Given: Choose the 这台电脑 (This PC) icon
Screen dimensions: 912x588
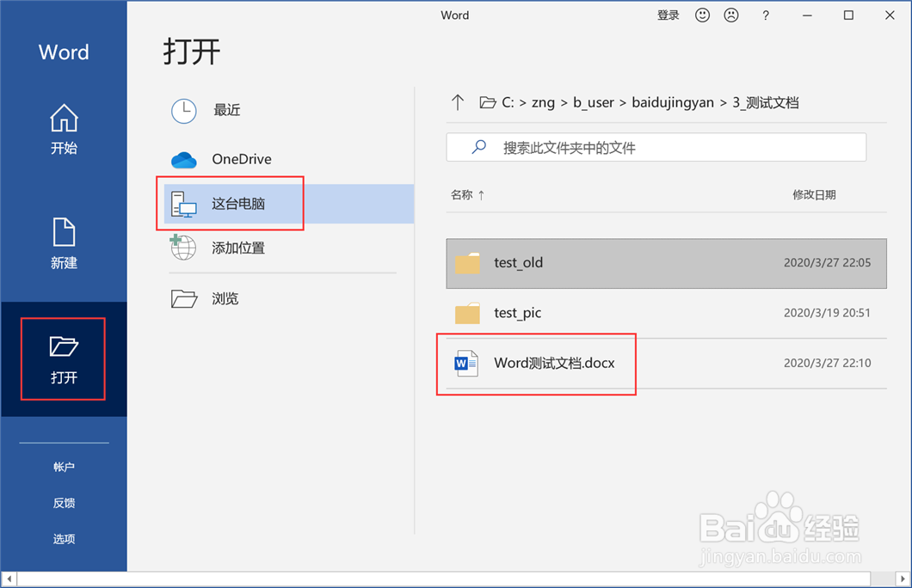Looking at the screenshot, I should (183, 203).
